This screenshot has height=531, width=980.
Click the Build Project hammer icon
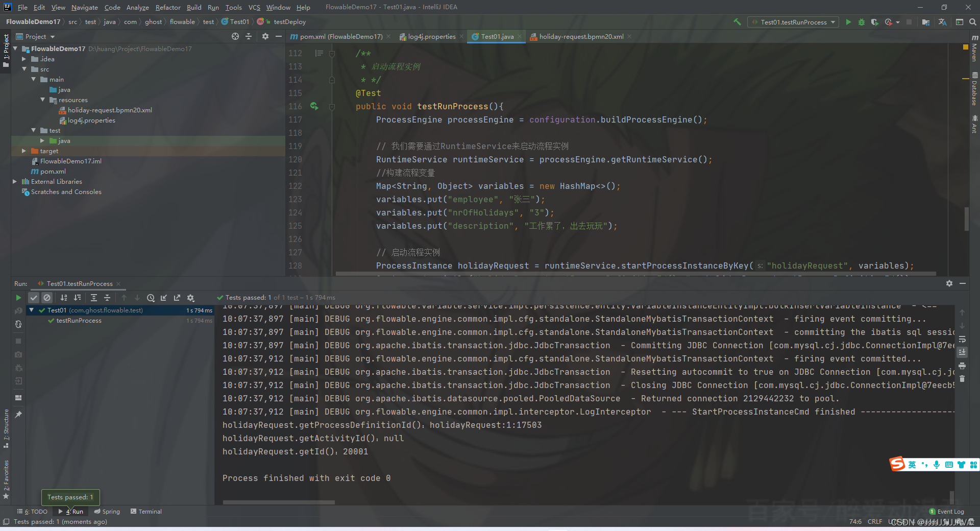(737, 22)
